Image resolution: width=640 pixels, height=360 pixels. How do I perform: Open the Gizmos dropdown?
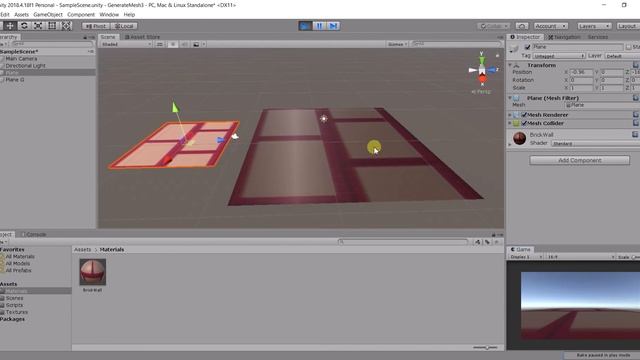(397, 44)
